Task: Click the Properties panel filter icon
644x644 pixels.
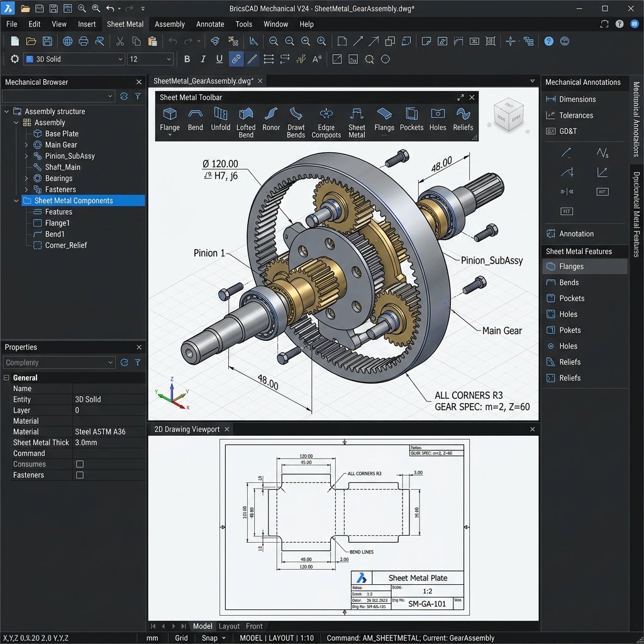Action: tap(138, 362)
